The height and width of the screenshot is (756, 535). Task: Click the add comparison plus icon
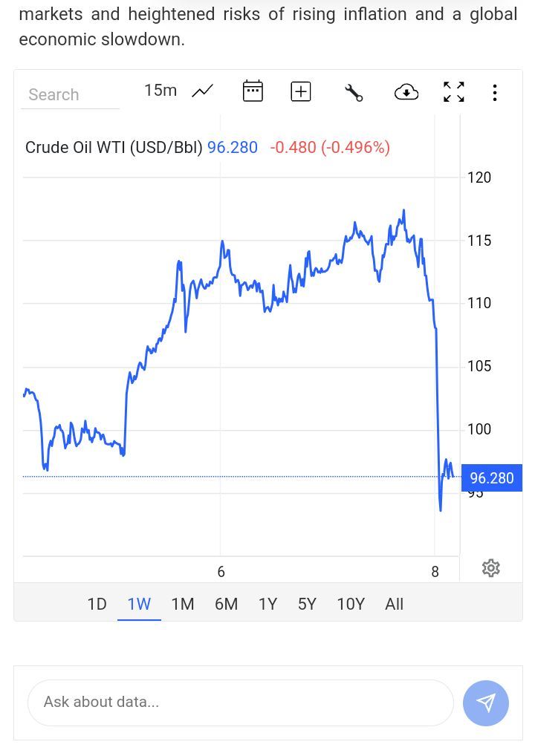pos(301,91)
